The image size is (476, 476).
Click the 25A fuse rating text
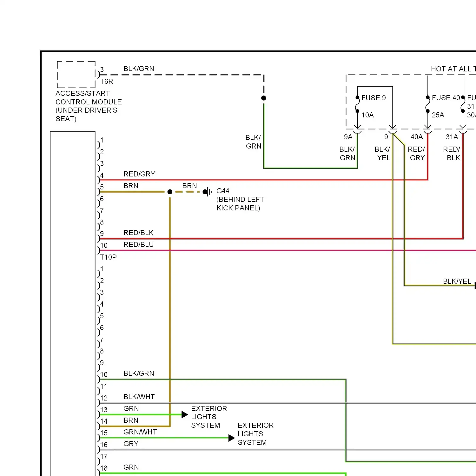pyautogui.click(x=438, y=115)
